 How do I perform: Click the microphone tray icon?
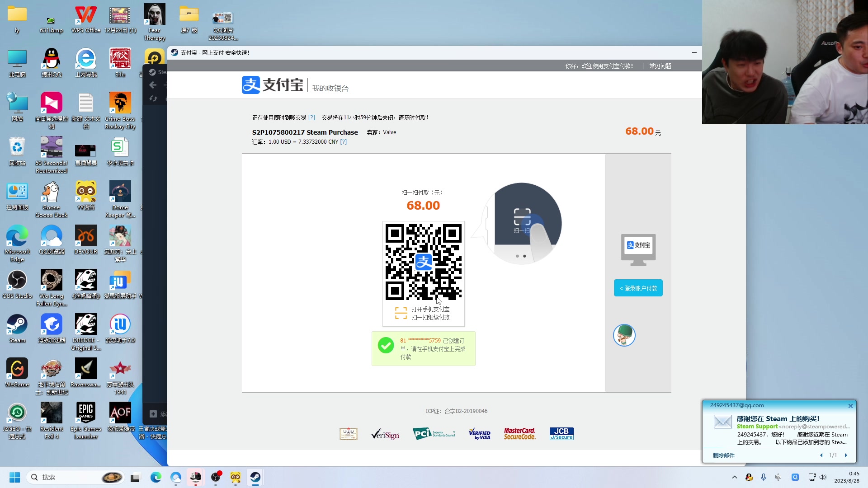click(764, 477)
